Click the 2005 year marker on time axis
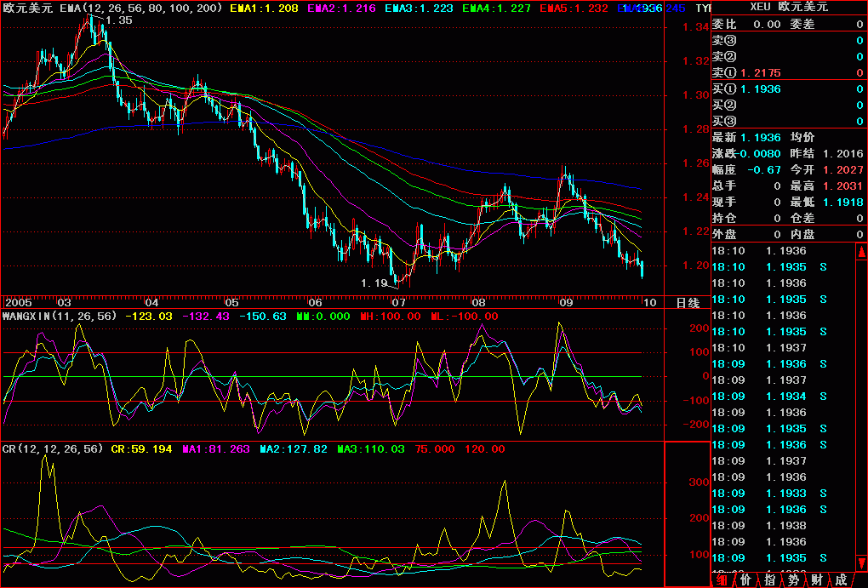868x588 pixels. click(x=18, y=302)
